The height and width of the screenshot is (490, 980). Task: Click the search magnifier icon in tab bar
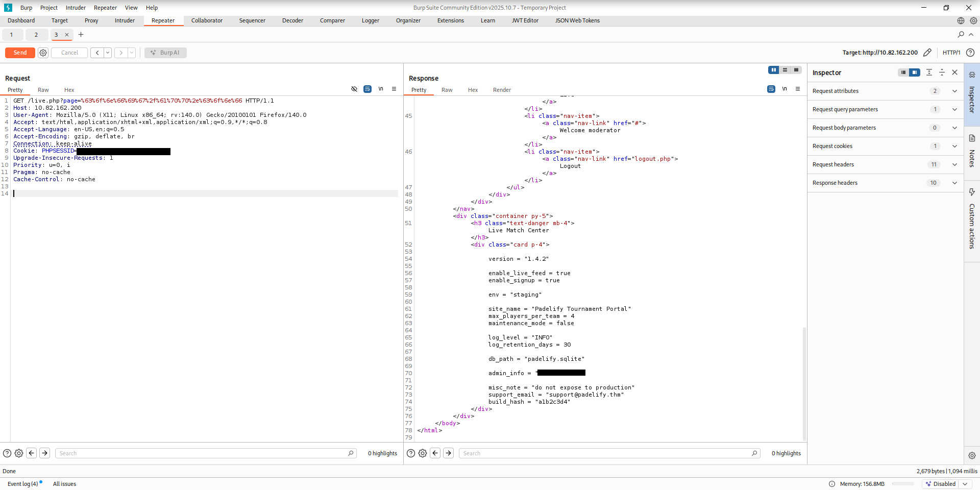click(x=961, y=35)
